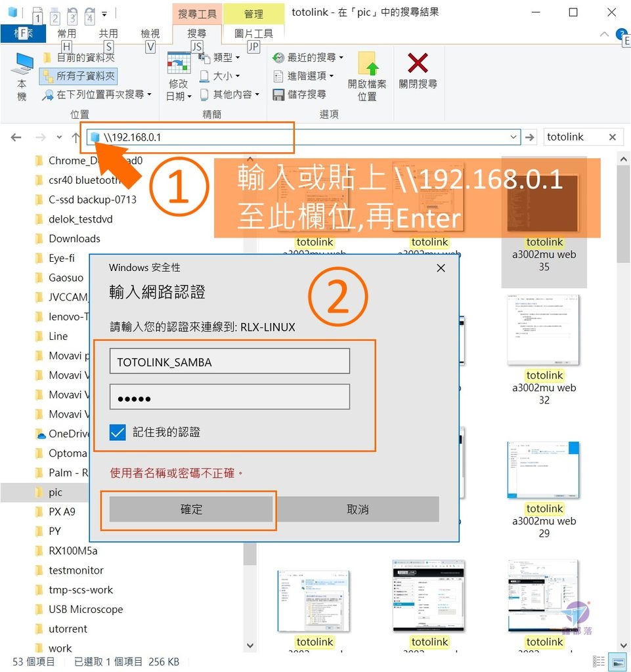
Task: Click the username field TOTOLINK_SAMBA
Action: point(229,362)
